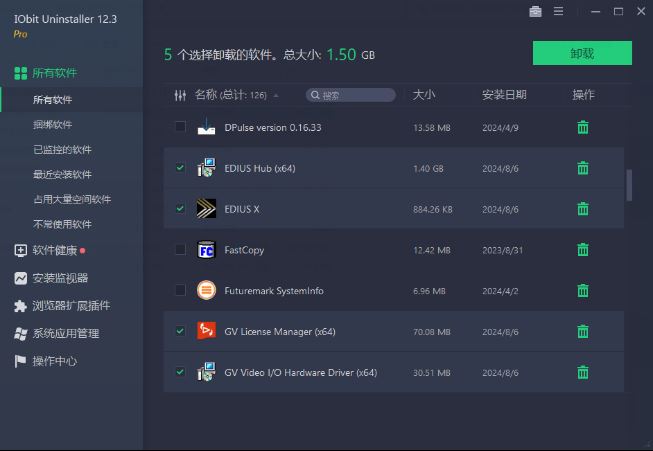Click the GV License Manager red icon
The width and height of the screenshot is (653, 451).
(x=206, y=331)
